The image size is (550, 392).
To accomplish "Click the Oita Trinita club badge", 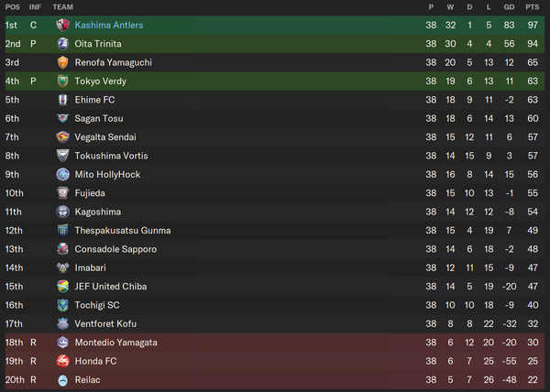I will tap(62, 44).
